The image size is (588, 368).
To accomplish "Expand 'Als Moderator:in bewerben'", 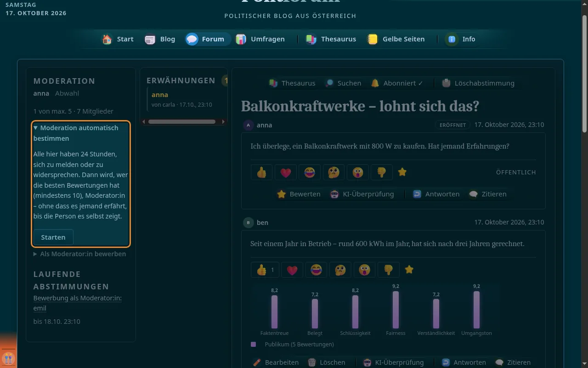I will tap(79, 254).
